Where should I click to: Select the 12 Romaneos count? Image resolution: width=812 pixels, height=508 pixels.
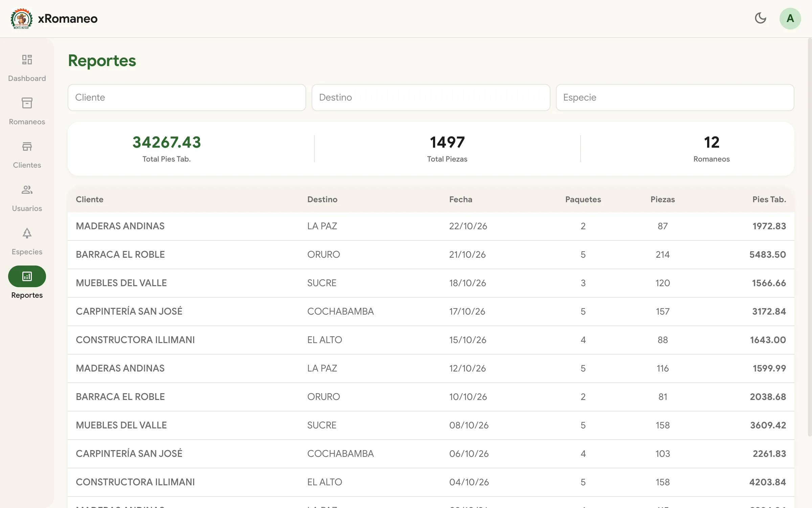tap(712, 142)
